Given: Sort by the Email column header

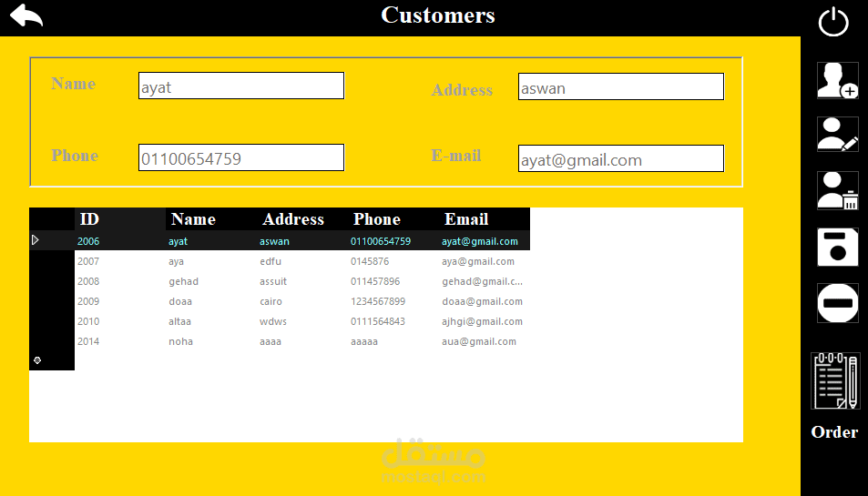Looking at the screenshot, I should (485, 219).
